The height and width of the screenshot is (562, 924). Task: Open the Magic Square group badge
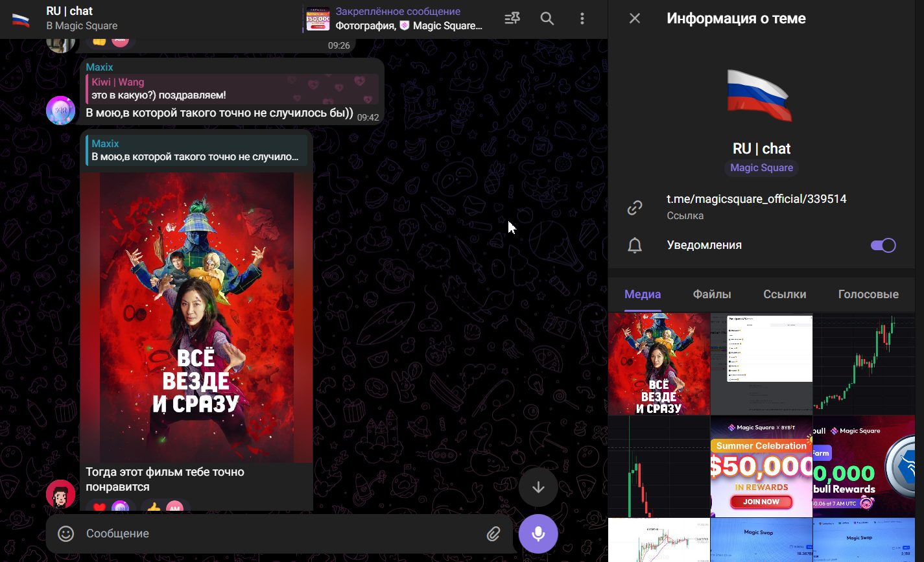(x=761, y=168)
